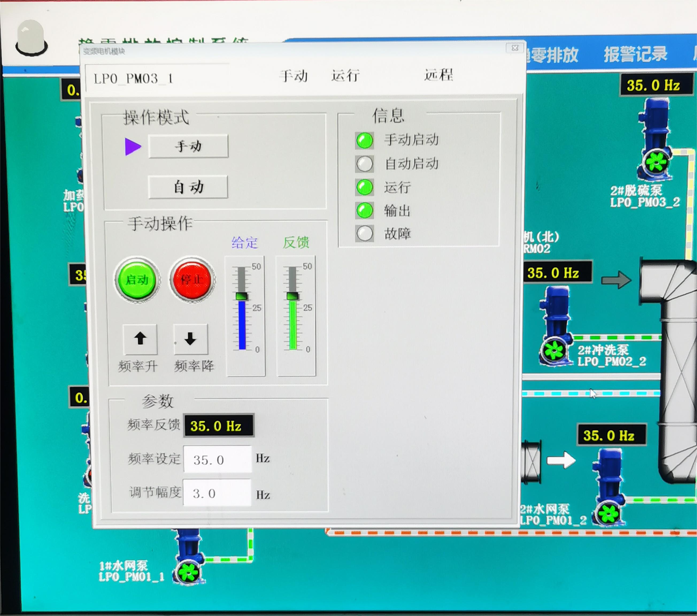
Task: Switch operation mode to 自动
Action: tap(188, 187)
